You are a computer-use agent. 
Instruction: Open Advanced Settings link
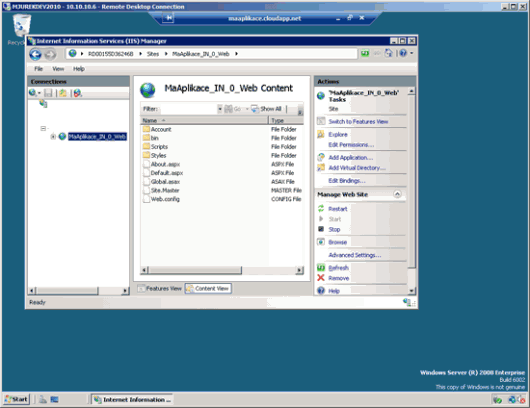click(355, 255)
